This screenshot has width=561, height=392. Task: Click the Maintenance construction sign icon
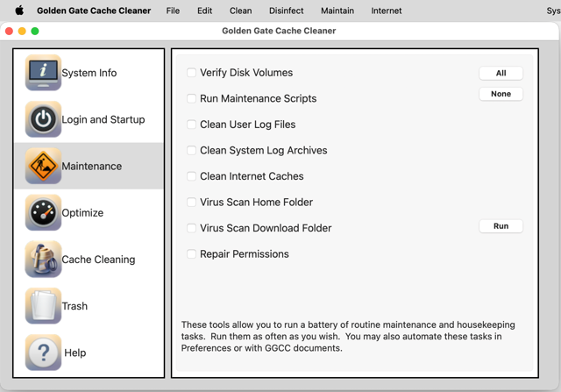click(x=43, y=166)
